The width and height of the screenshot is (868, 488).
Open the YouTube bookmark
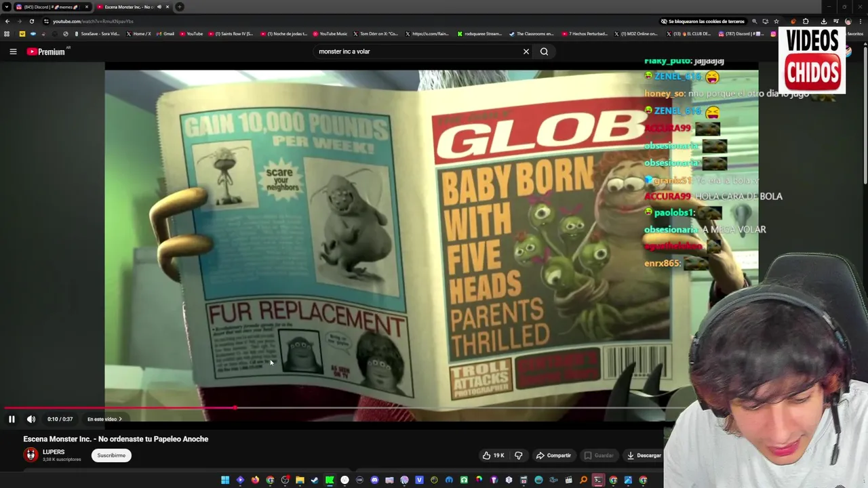pyautogui.click(x=191, y=34)
